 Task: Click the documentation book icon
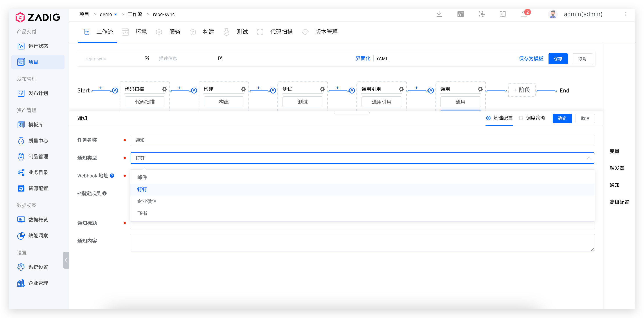pos(502,14)
